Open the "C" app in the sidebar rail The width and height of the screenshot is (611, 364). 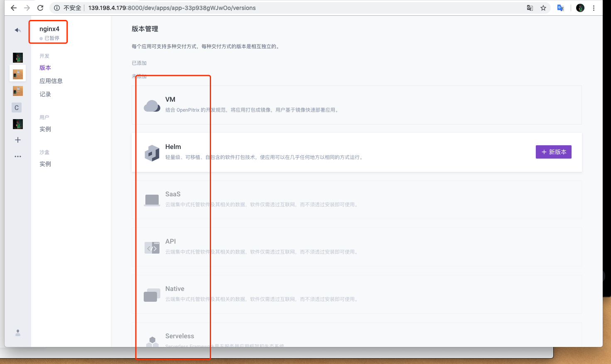pos(17,107)
